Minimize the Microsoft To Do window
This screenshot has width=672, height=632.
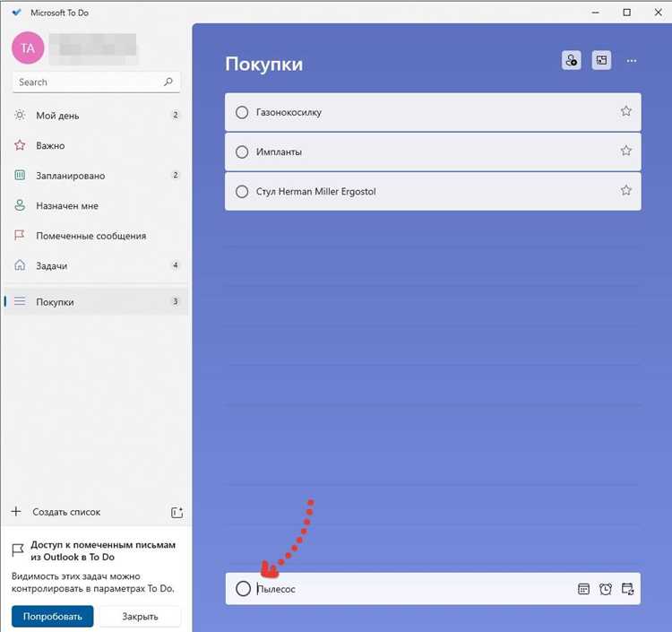click(x=595, y=13)
